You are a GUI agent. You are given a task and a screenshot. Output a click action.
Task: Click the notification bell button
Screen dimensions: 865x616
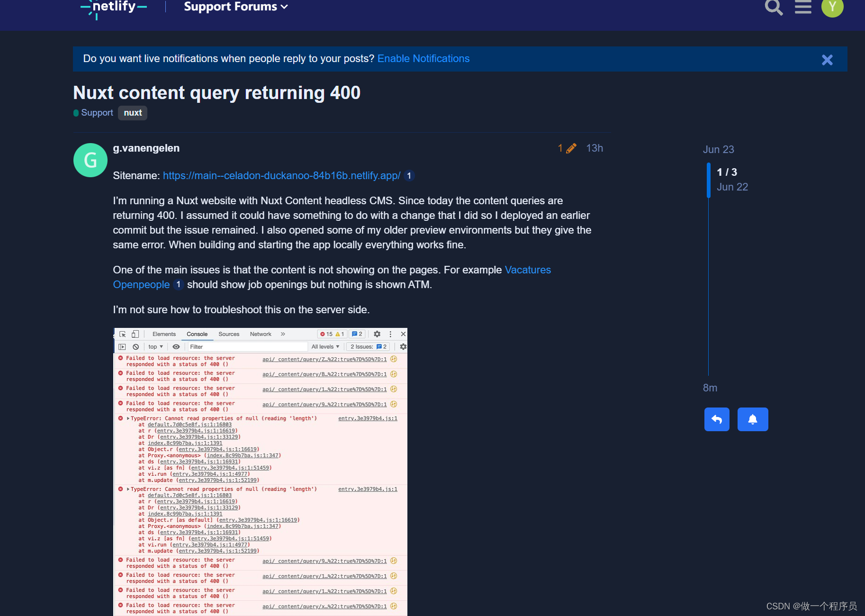click(753, 419)
